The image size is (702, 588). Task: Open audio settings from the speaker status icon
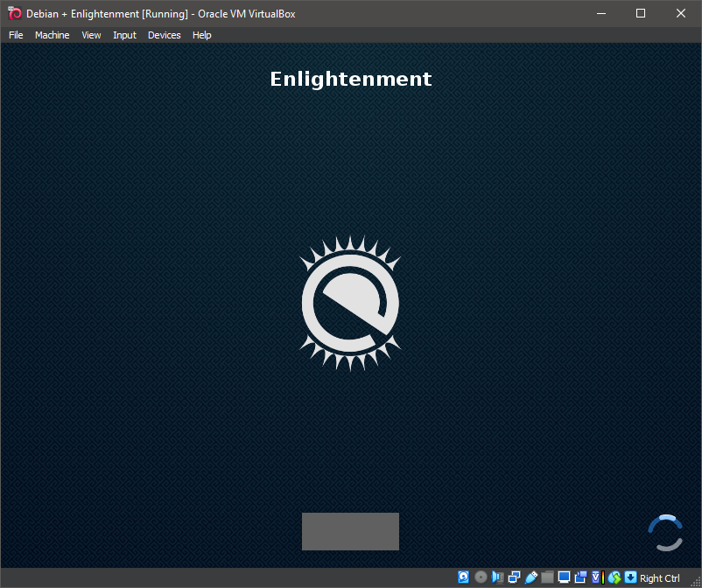pos(497,577)
